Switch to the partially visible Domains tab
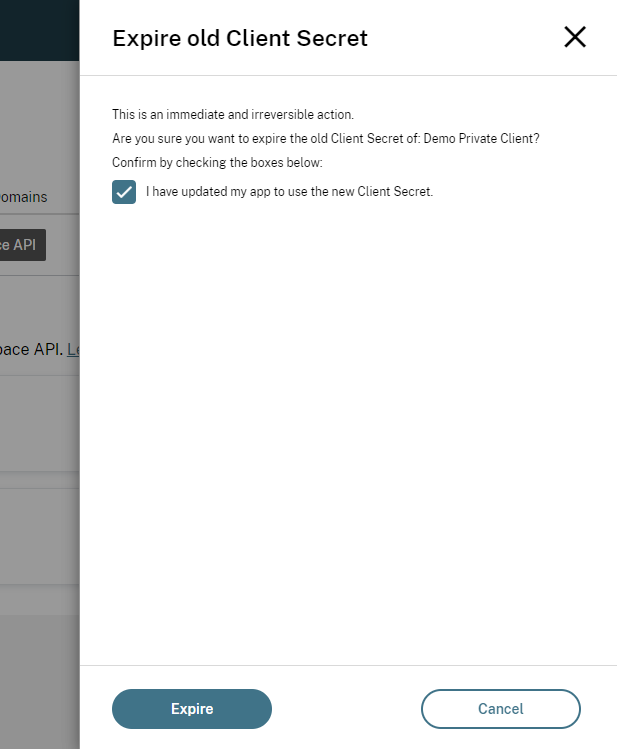The image size is (617, 749). click(x=24, y=197)
